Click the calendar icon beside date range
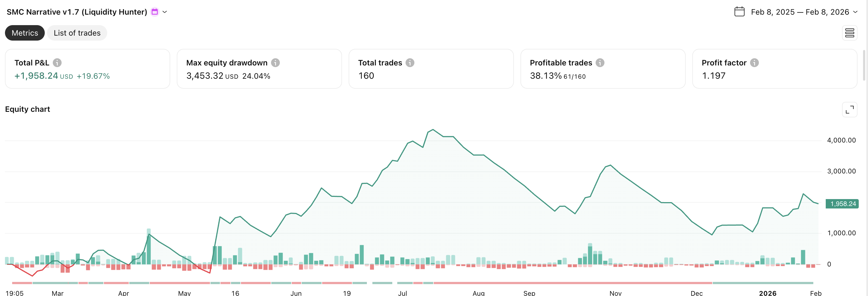Image resolution: width=868 pixels, height=296 pixels. click(739, 12)
